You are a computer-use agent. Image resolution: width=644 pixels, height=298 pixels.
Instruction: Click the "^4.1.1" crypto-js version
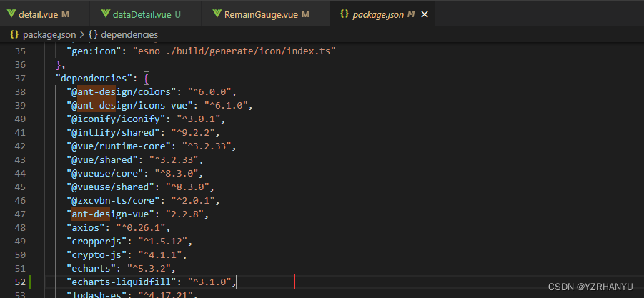pos(161,254)
